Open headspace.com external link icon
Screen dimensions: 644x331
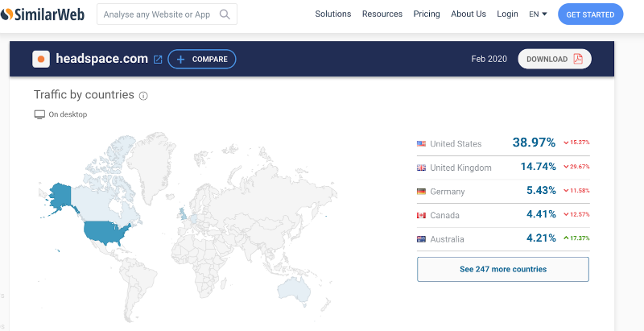158,59
